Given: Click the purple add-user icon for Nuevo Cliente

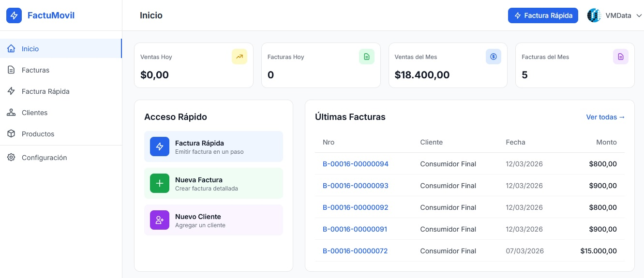Looking at the screenshot, I should (160, 220).
